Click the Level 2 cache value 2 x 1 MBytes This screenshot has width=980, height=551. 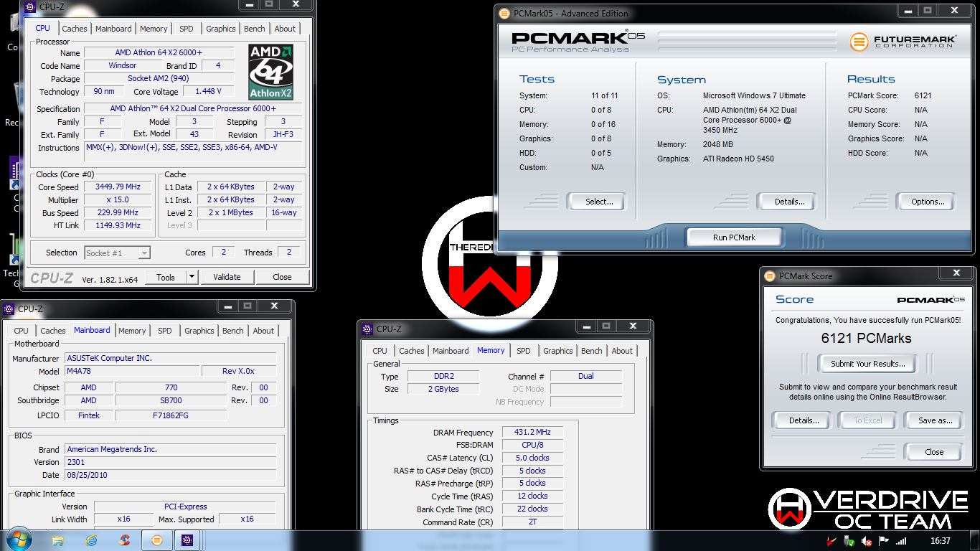[230, 212]
